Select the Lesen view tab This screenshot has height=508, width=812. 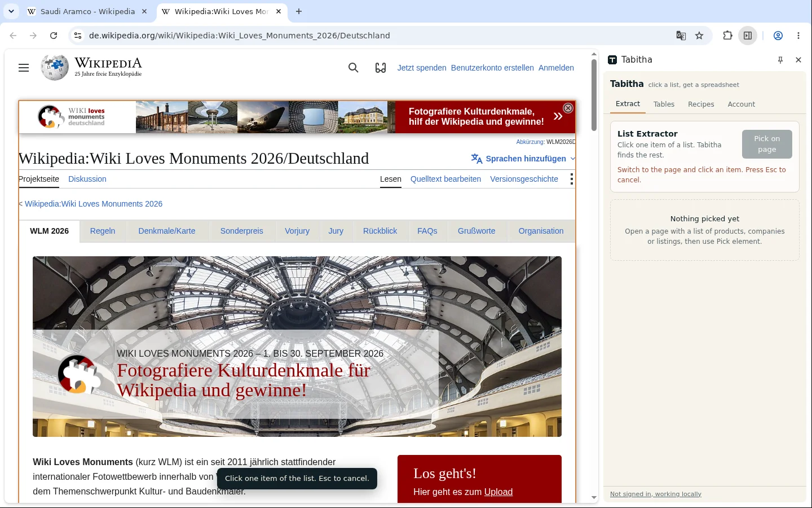click(x=391, y=179)
